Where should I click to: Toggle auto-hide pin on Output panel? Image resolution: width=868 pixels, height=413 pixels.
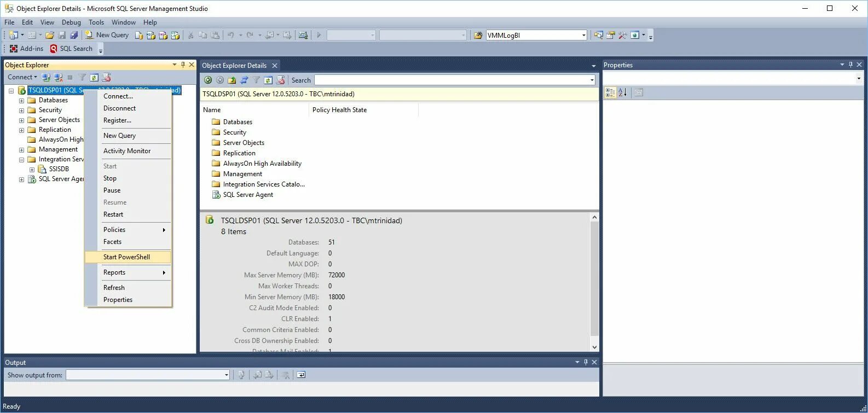tap(586, 362)
